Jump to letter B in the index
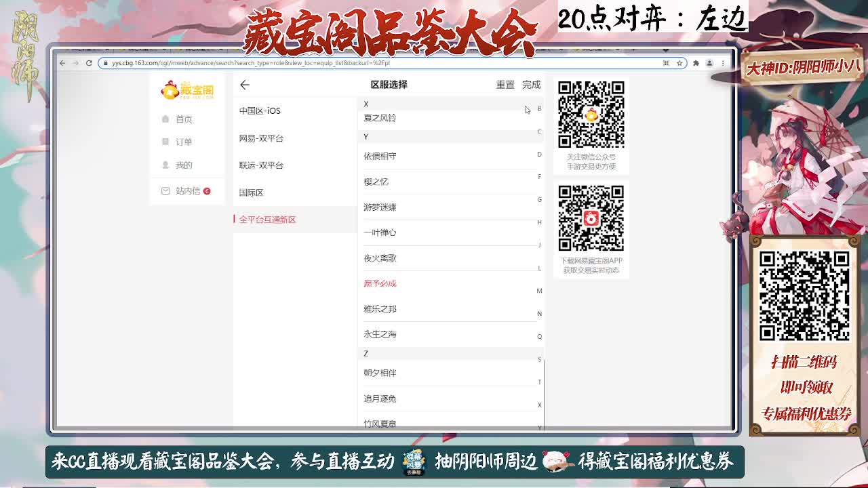The image size is (868, 488). [x=540, y=108]
